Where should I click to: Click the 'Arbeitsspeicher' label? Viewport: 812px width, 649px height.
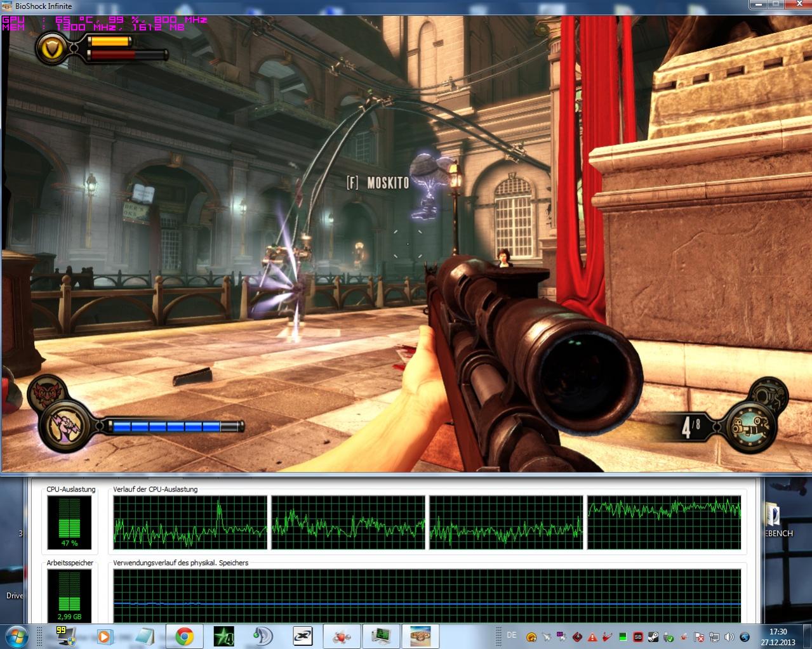70,563
